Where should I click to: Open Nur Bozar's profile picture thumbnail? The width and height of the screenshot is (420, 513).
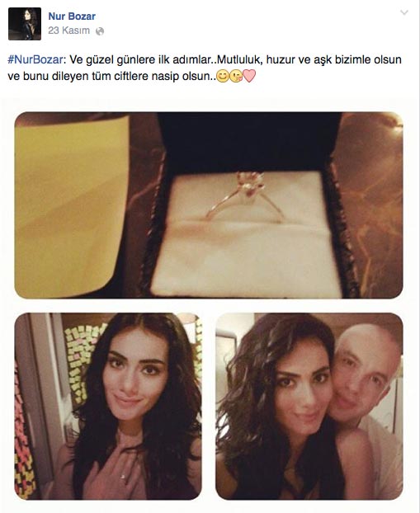[25, 24]
